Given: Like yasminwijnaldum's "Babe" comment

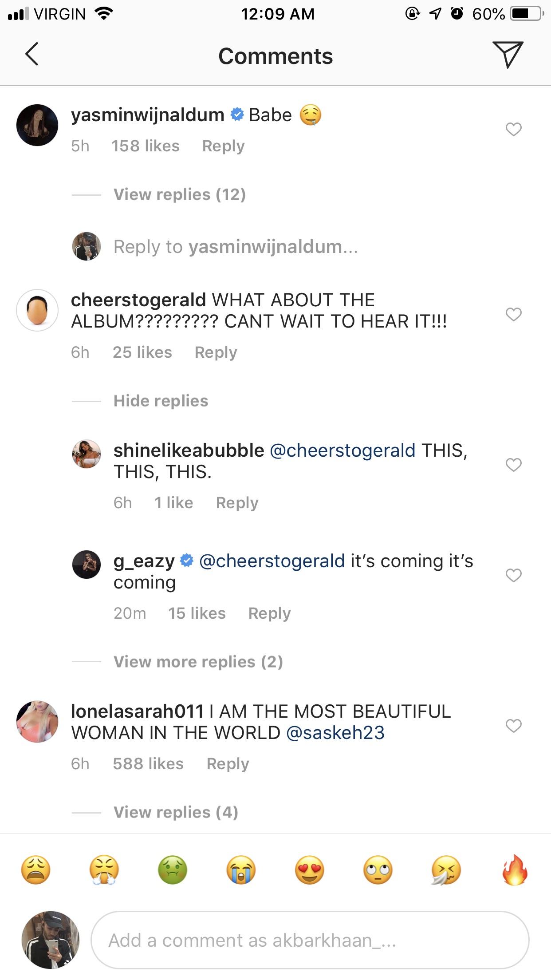Looking at the screenshot, I should click(514, 130).
